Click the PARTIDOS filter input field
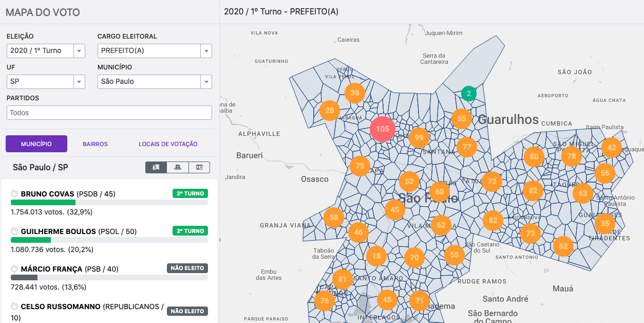Screen dimensions: 644x323 (109, 112)
